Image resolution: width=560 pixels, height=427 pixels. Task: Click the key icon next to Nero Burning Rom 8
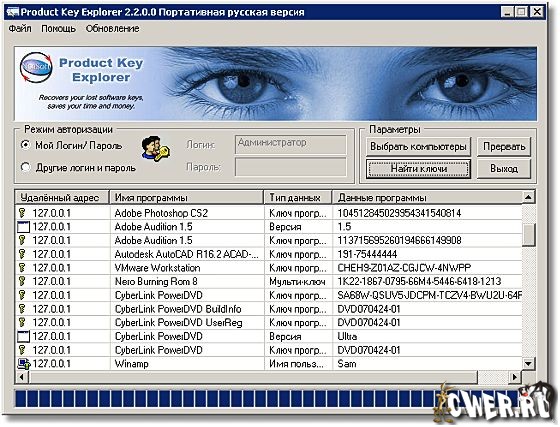pyautogui.click(x=22, y=281)
